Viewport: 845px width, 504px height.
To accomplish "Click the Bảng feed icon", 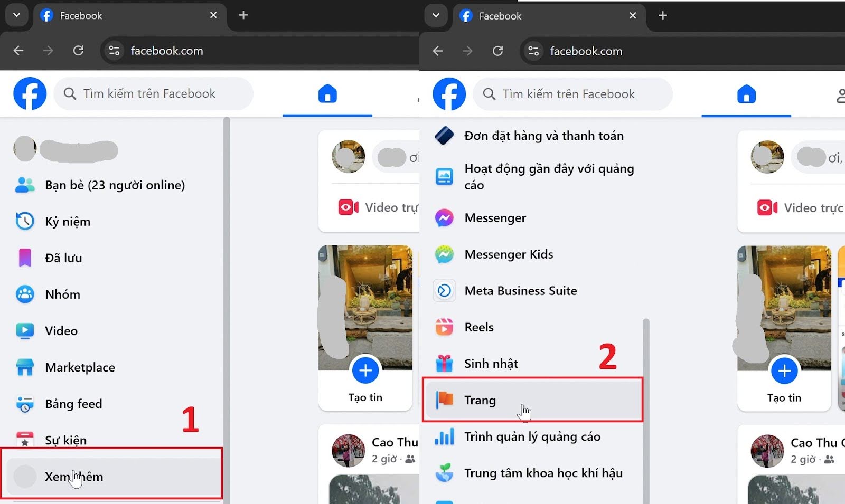I will (x=25, y=404).
